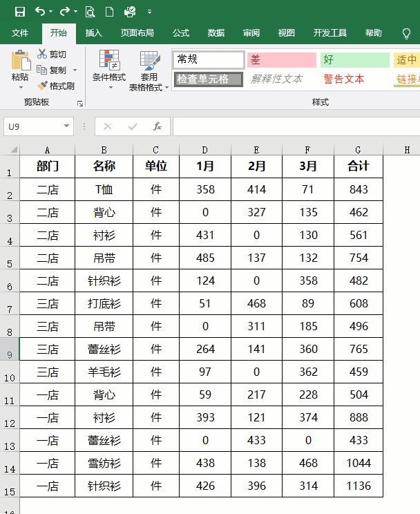Click cell 打底衫 in row 7

coord(104,303)
